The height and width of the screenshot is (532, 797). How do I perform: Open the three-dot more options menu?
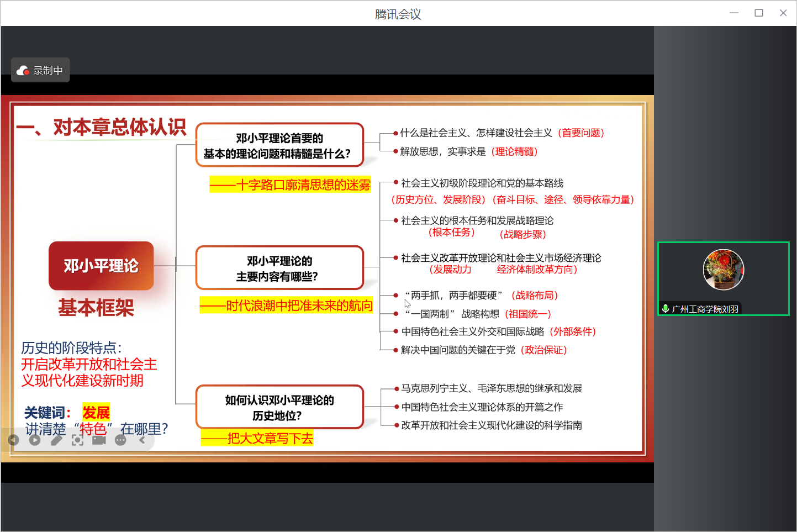[120, 440]
